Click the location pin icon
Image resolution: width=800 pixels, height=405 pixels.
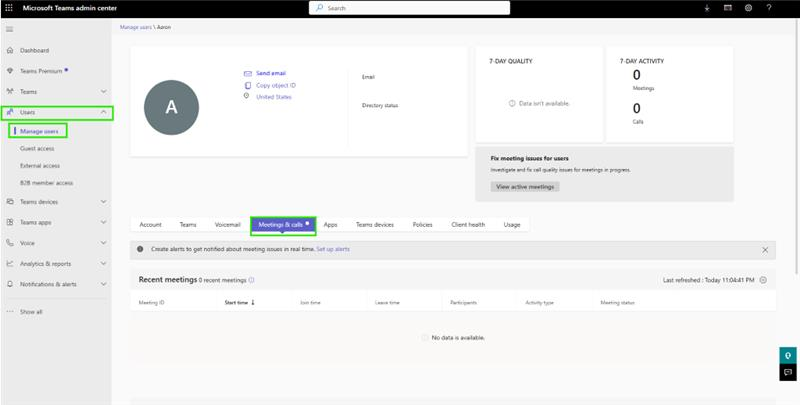pyautogui.click(x=246, y=96)
